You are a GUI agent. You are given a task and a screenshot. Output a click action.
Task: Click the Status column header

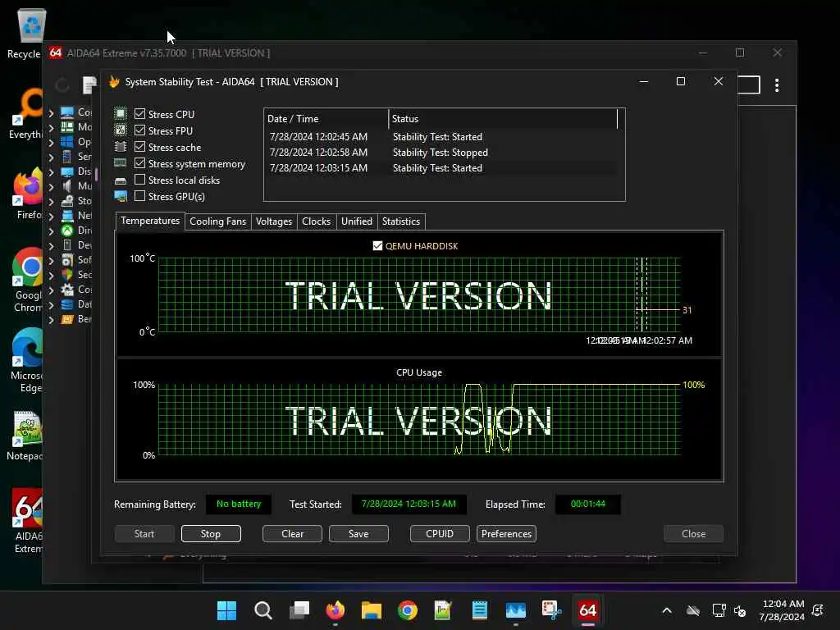pos(503,119)
